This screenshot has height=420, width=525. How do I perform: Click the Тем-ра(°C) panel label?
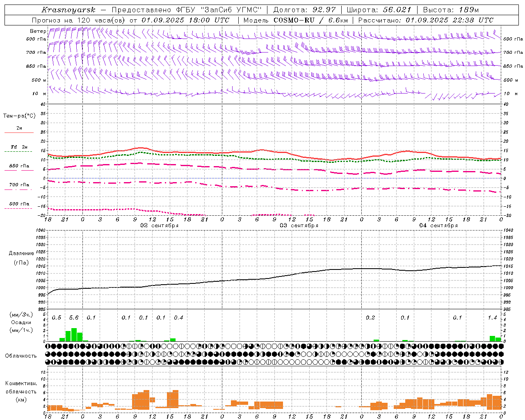(x=19, y=116)
